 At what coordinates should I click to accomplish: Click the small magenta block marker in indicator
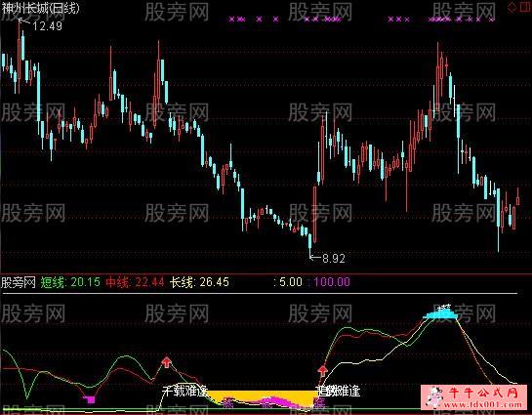click(90, 399)
